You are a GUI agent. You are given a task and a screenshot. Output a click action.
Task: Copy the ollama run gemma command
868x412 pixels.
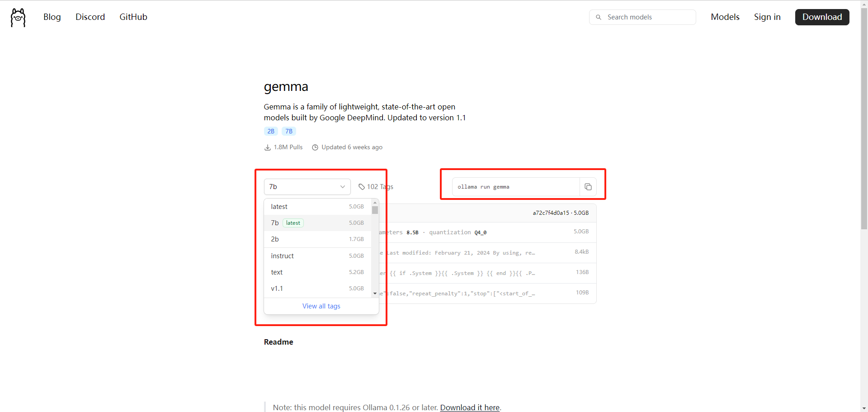click(x=588, y=187)
